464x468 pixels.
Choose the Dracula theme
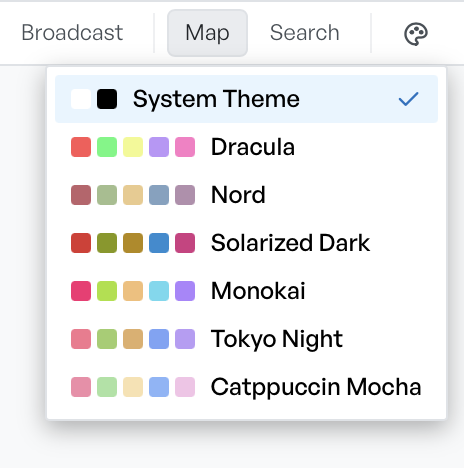tap(246, 147)
